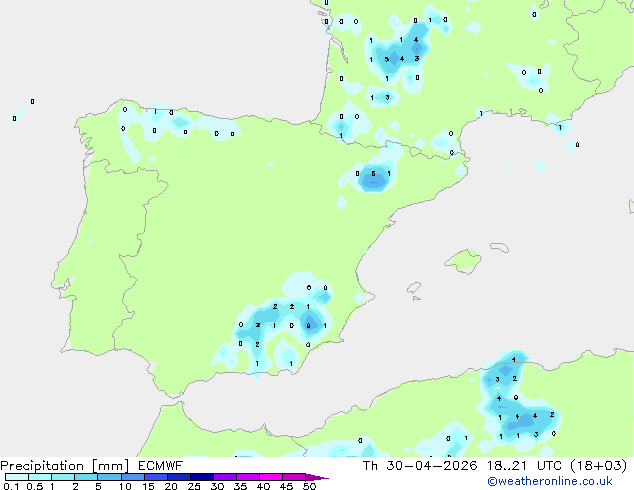This screenshot has height=490, width=634.
Task: Pick the 1–2 mm legend color box
Action: tap(63, 477)
